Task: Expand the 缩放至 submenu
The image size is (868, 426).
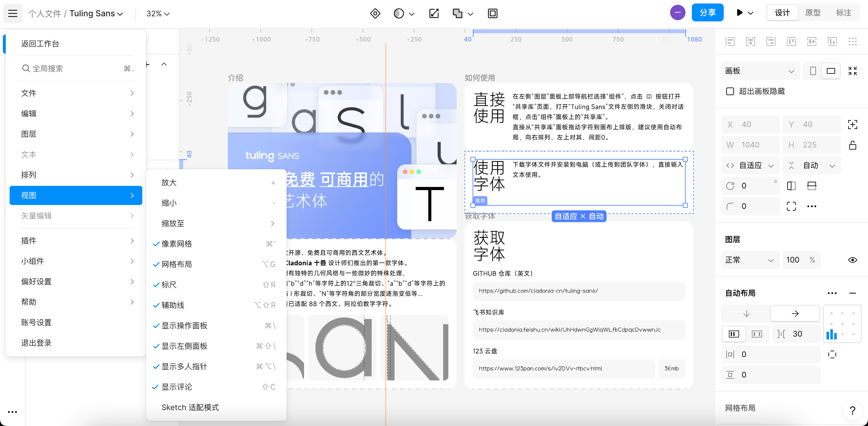Action: click(216, 223)
